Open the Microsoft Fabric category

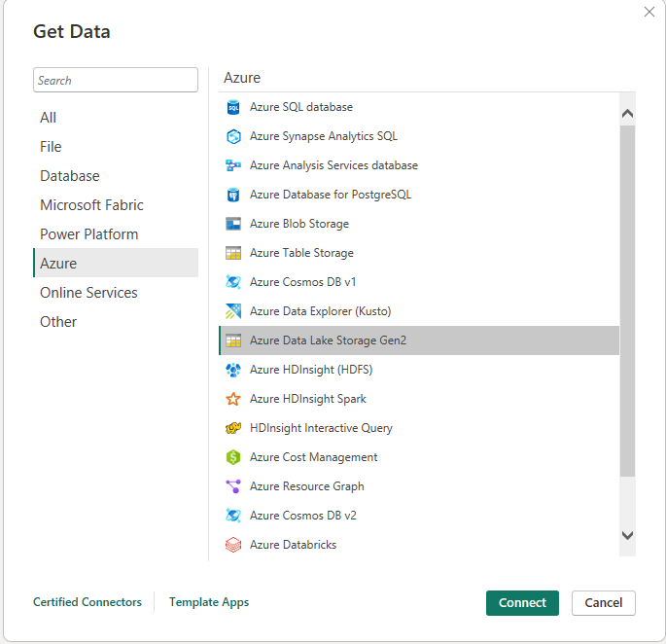click(116, 205)
